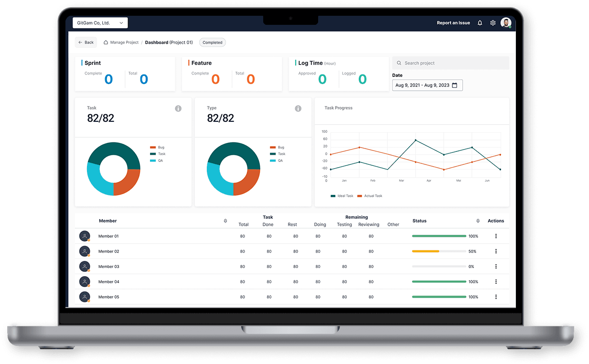
Task: Click the Member 02 avatar icon
Action: coord(85,251)
